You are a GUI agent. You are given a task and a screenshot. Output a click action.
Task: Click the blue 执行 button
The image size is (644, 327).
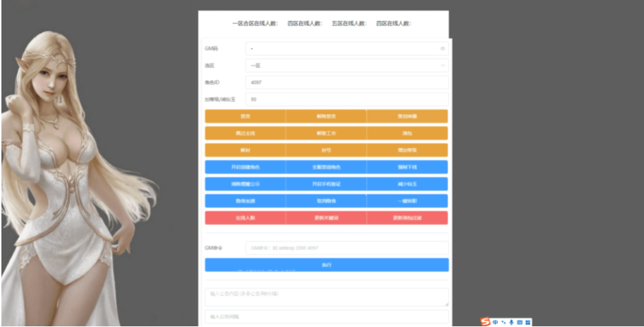(326, 265)
